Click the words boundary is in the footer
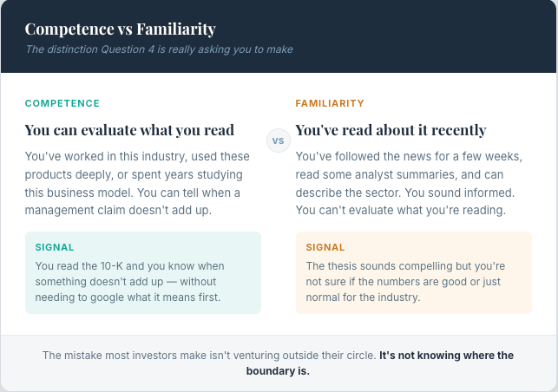 coord(278,371)
